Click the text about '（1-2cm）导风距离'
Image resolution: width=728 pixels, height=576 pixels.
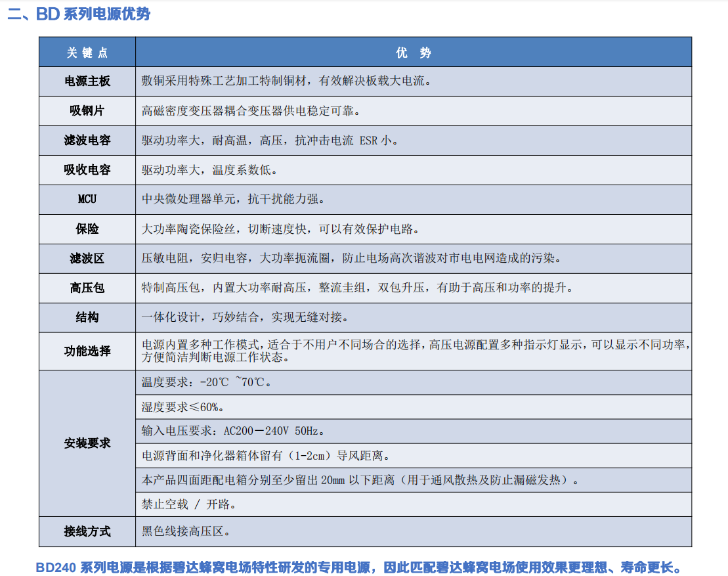(266, 456)
